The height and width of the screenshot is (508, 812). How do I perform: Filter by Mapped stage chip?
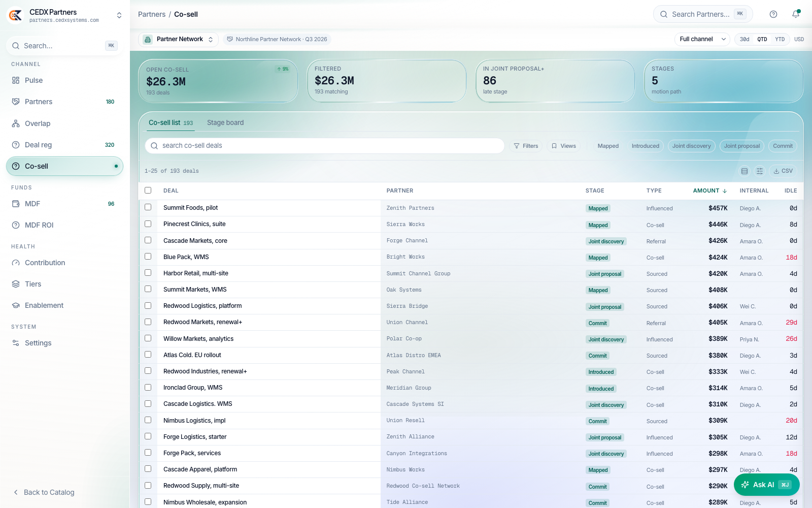(x=608, y=146)
